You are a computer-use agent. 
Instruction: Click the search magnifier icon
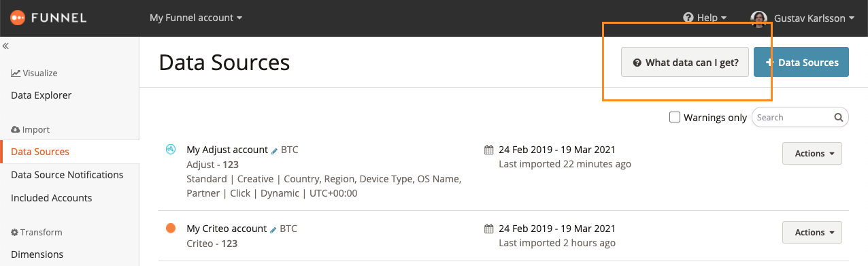[839, 117]
